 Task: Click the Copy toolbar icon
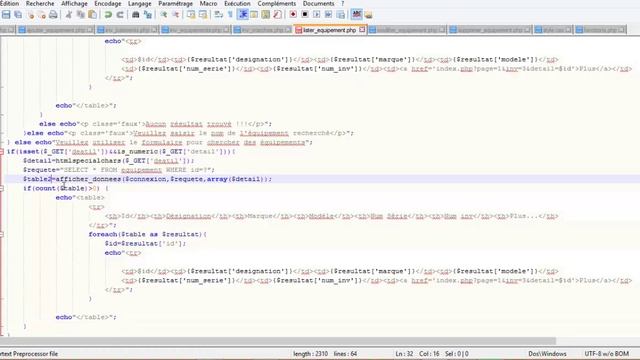(x=81, y=15)
